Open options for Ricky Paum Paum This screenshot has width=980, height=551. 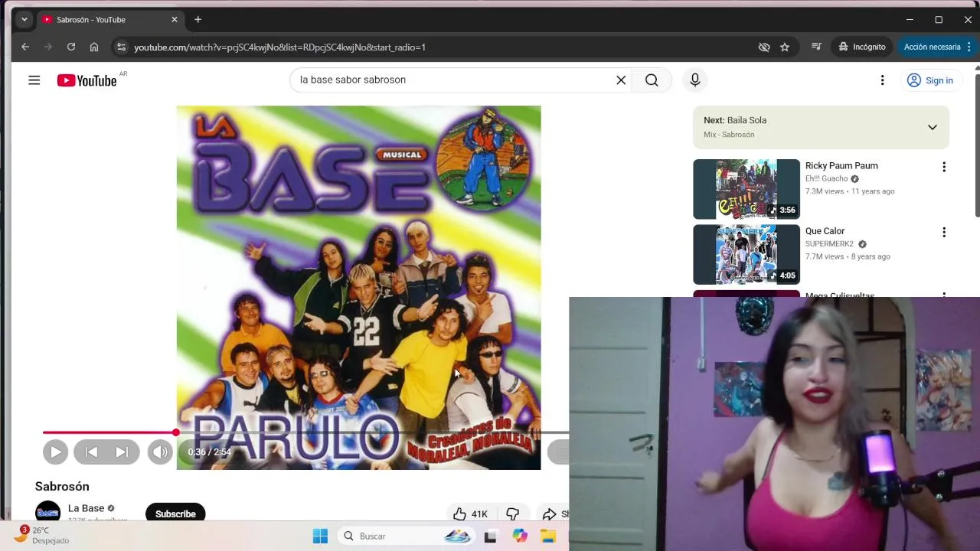click(943, 167)
